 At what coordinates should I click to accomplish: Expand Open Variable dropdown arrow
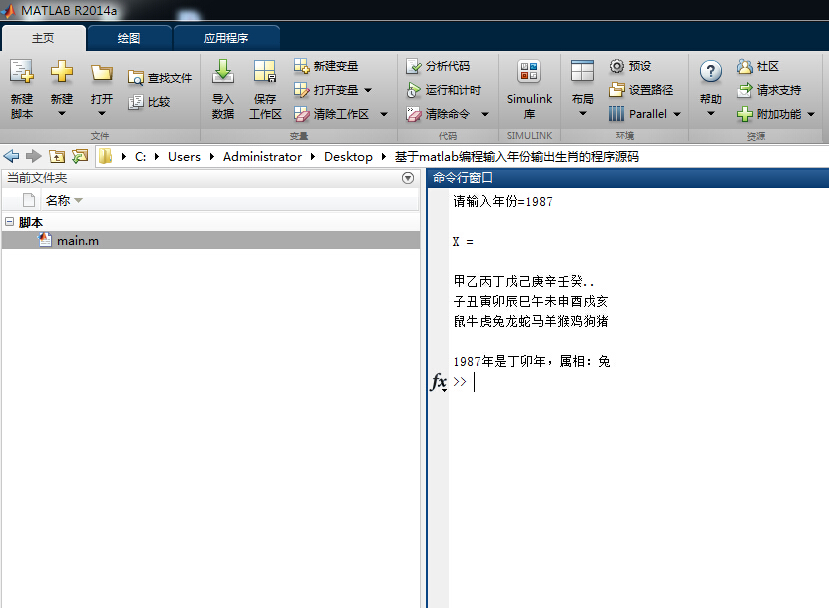[368, 90]
